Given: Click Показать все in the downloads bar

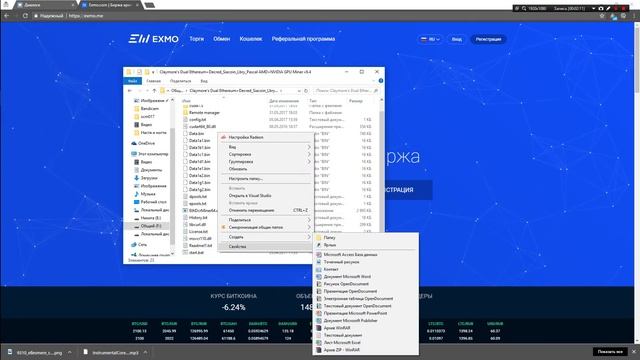Looking at the screenshot, I should coord(610,352).
